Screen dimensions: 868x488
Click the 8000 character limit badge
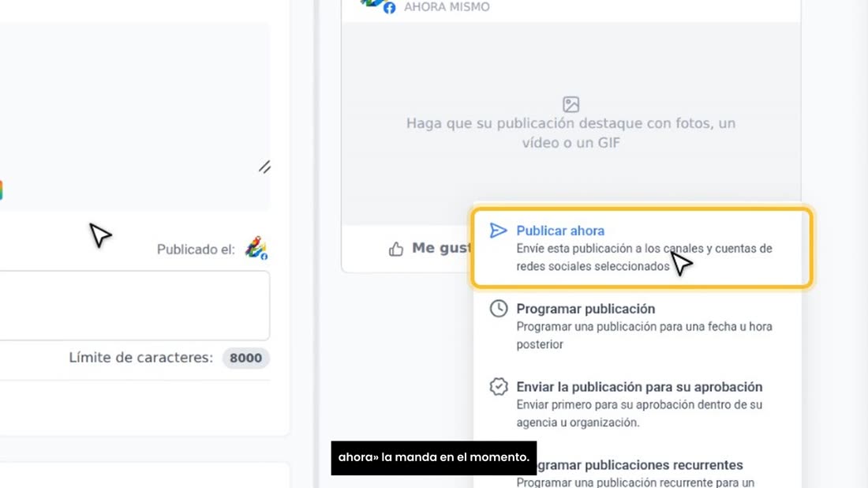pyautogui.click(x=245, y=358)
